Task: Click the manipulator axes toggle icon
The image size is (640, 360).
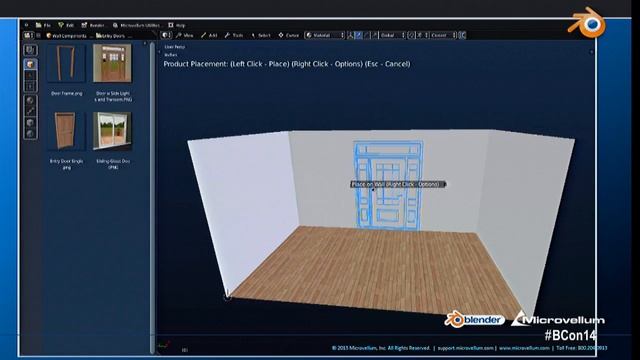Action: coord(350,36)
